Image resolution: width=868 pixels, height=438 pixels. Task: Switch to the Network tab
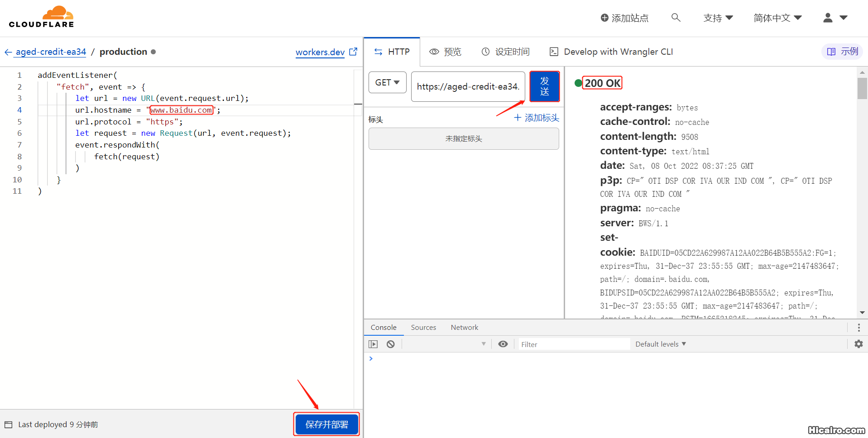click(464, 328)
